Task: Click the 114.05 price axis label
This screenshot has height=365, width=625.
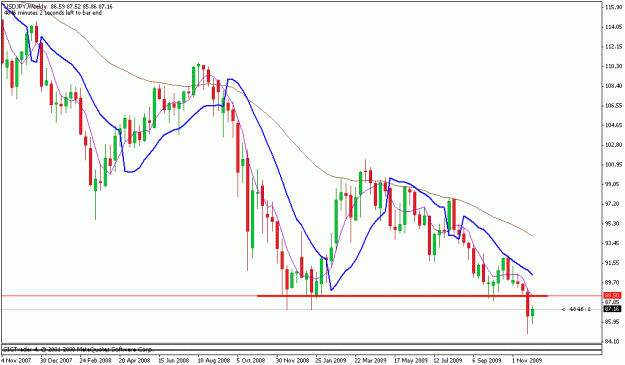Action: coord(613,27)
